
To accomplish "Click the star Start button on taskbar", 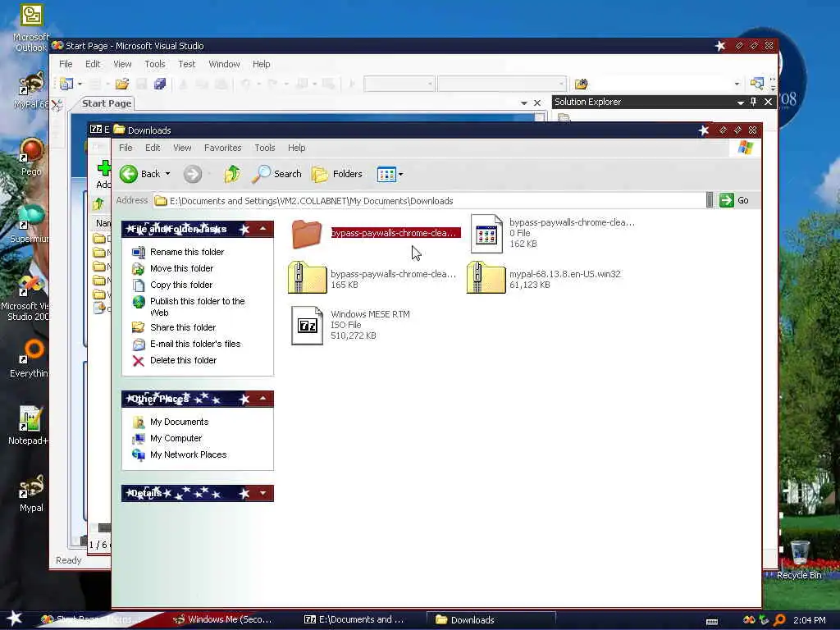I will tap(14, 619).
